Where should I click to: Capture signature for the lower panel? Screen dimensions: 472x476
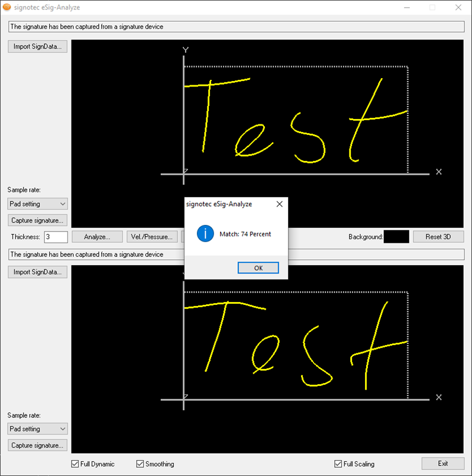click(x=37, y=445)
